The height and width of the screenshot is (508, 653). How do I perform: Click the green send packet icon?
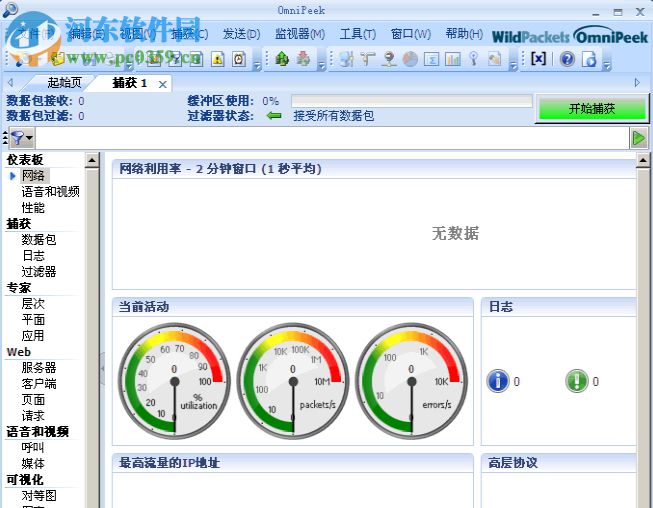[x=282, y=59]
